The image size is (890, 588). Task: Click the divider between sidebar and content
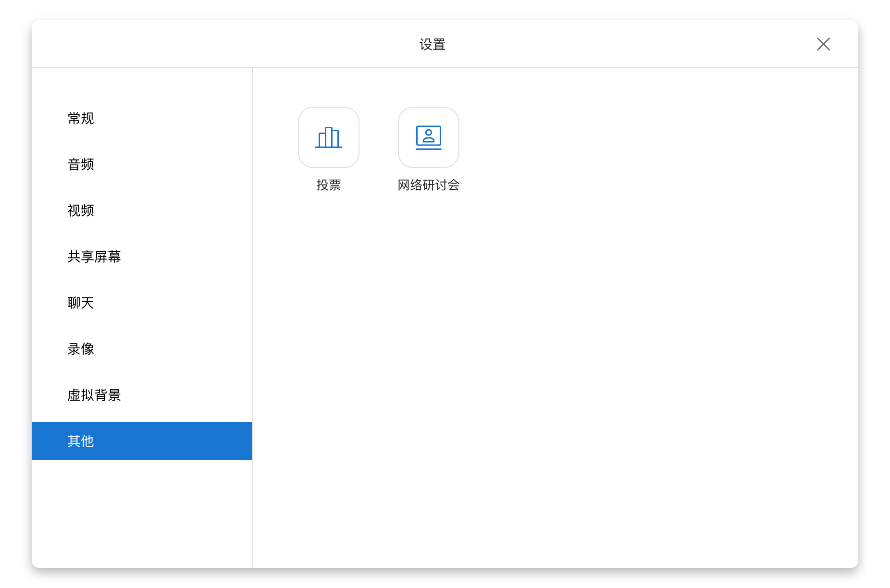click(x=252, y=317)
